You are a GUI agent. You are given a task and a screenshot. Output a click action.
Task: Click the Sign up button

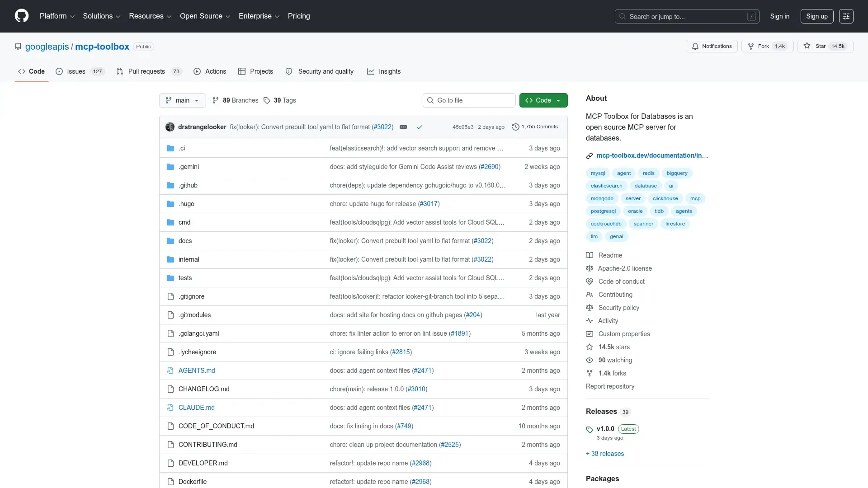tap(816, 16)
